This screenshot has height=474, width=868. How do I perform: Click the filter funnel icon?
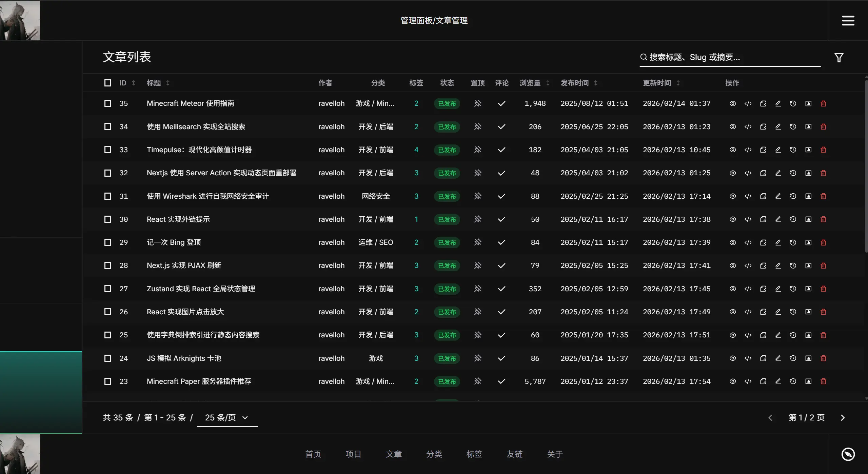tap(839, 58)
